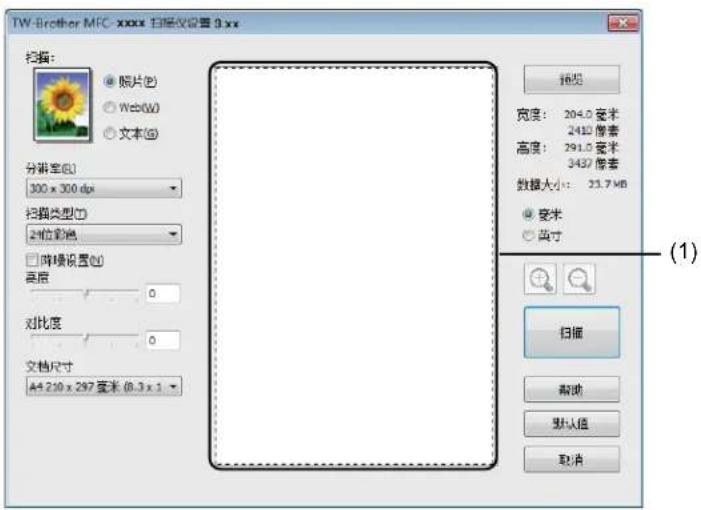Click the sunflower sample photo thumbnail
Image resolution: width=701 pixels, height=510 pixels.
(x=62, y=105)
